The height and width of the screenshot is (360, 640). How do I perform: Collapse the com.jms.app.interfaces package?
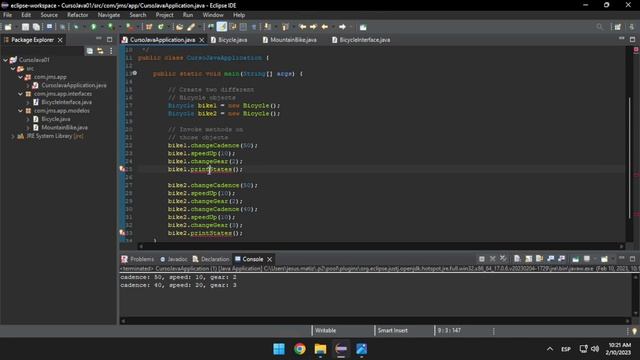[20, 94]
